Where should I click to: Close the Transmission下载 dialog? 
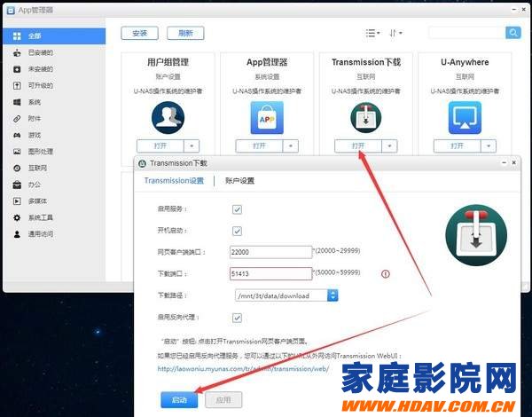pos(514,163)
